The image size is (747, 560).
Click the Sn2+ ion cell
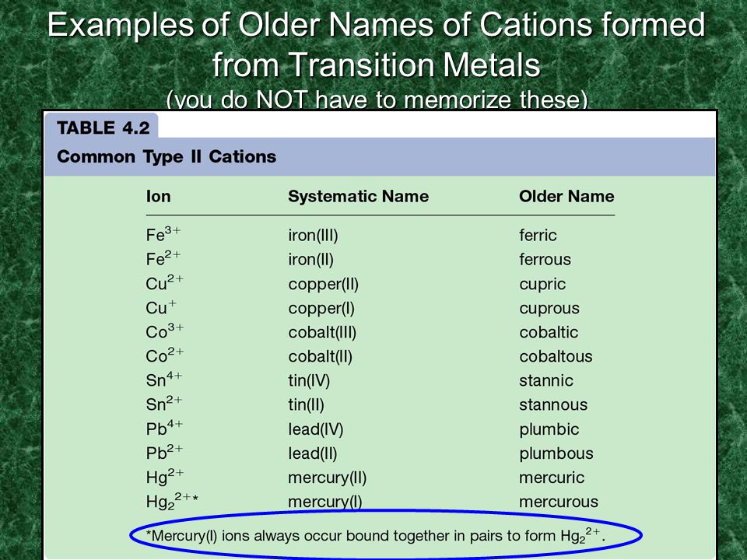164,404
